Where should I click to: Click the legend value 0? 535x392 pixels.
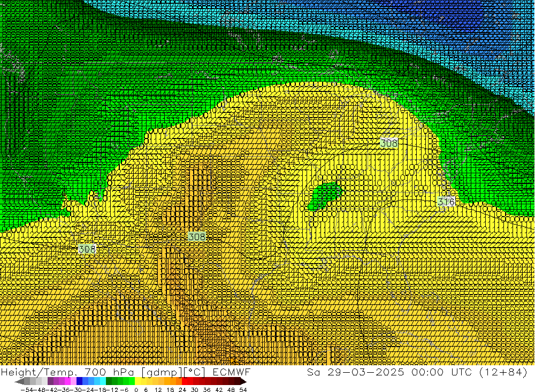tap(136, 390)
